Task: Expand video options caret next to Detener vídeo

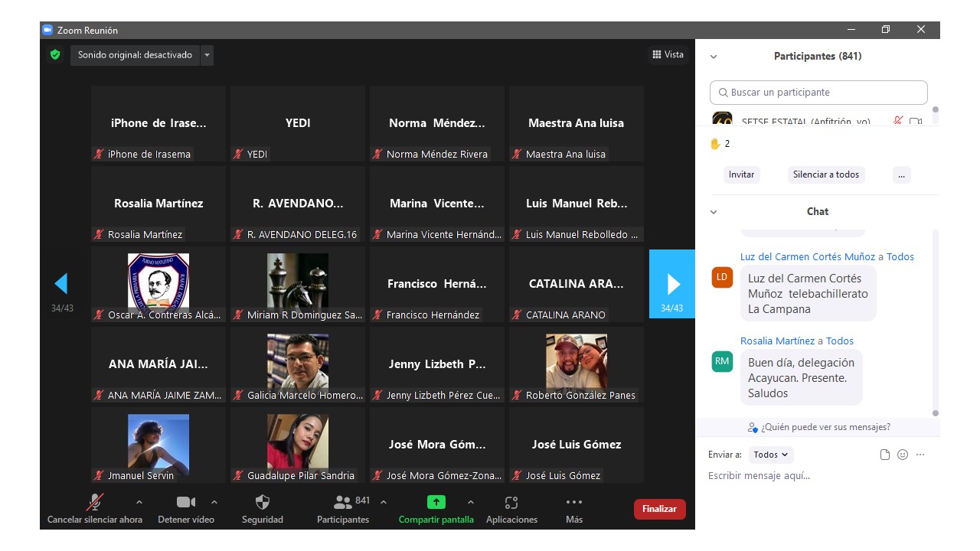Action: [214, 502]
